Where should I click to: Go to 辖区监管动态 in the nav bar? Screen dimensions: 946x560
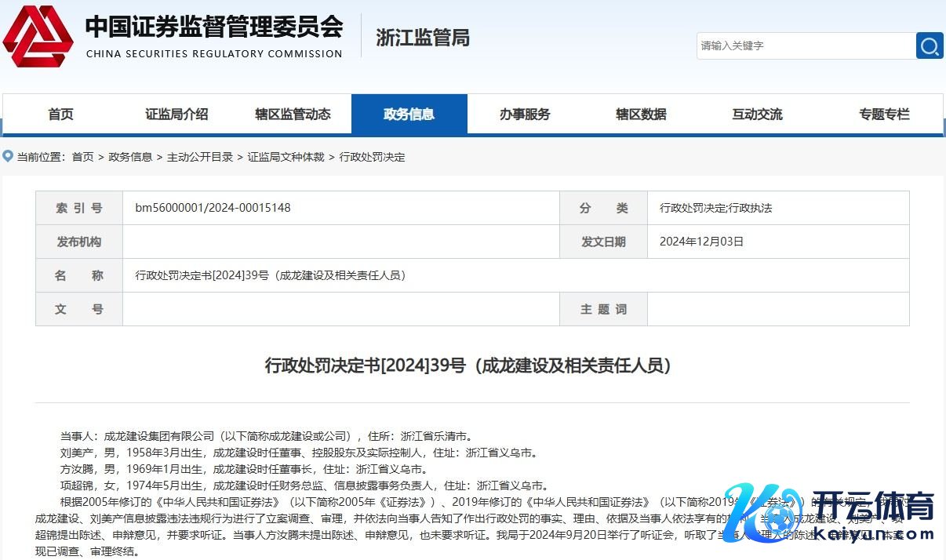click(x=293, y=115)
